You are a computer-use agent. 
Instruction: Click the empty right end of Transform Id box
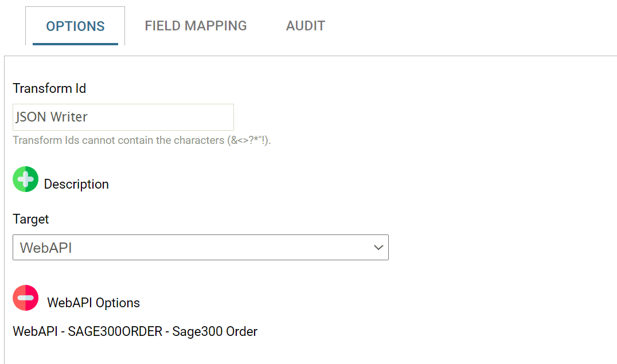(x=218, y=117)
